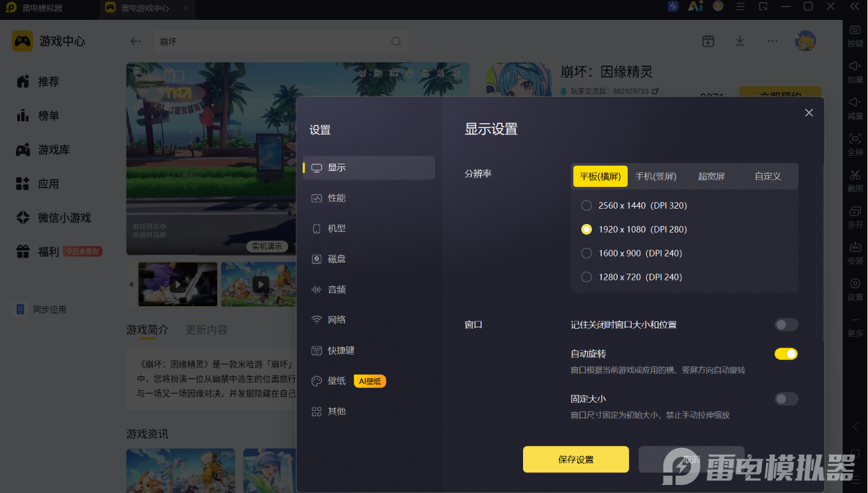Open 音频 settings category
The height and width of the screenshot is (493, 868).
pos(369,290)
